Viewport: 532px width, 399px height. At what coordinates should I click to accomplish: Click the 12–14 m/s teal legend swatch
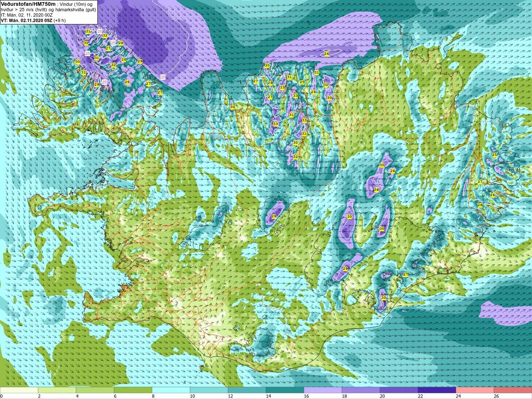[x=247, y=390]
